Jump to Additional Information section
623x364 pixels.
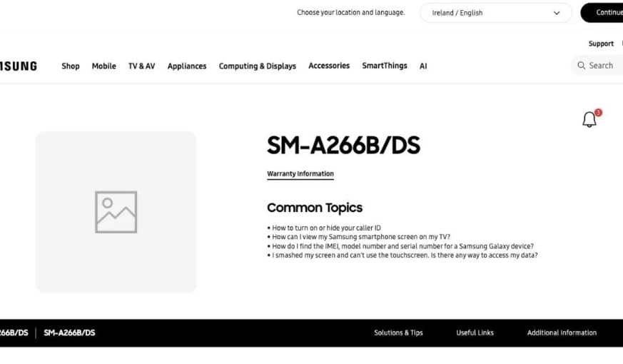tap(562, 333)
